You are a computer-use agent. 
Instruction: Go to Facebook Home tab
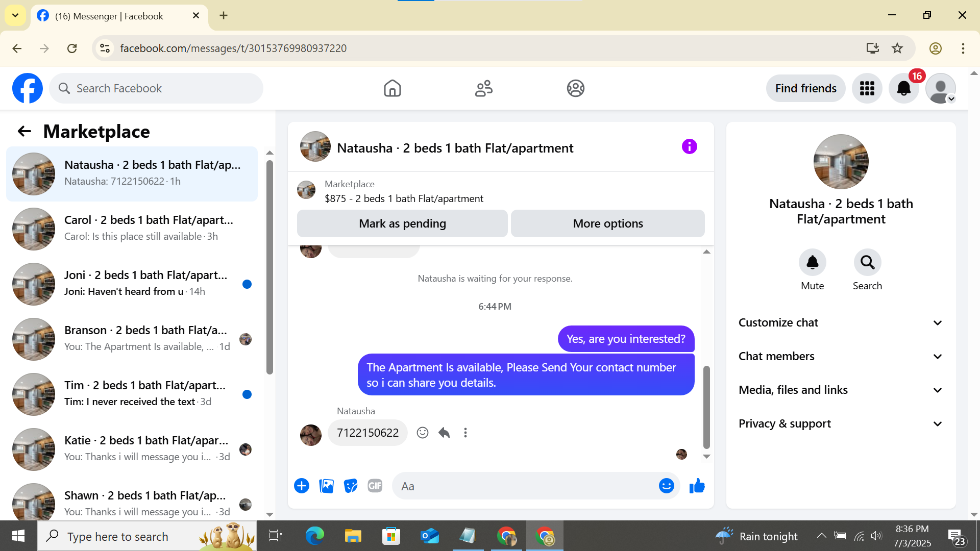click(x=392, y=88)
